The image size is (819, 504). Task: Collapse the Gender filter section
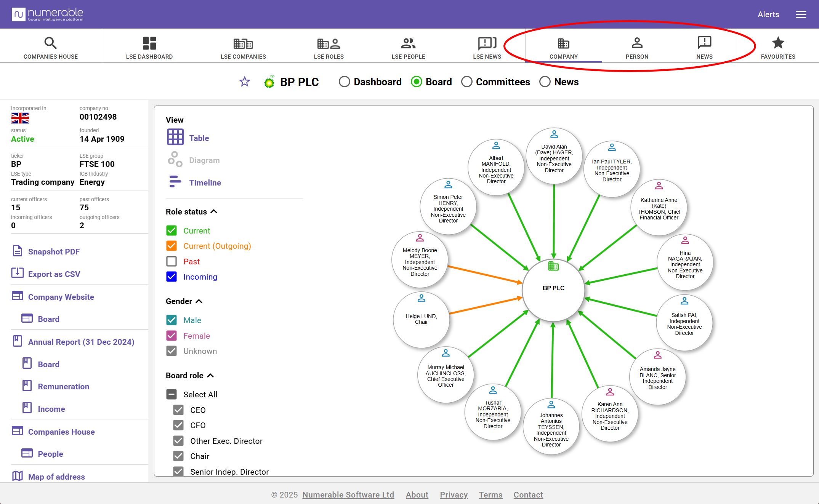point(199,301)
